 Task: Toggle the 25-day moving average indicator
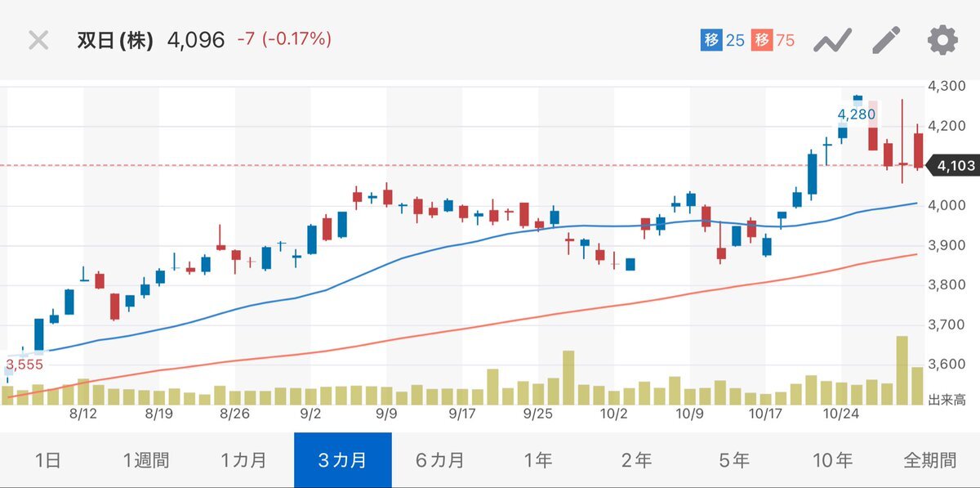pyautogui.click(x=723, y=40)
